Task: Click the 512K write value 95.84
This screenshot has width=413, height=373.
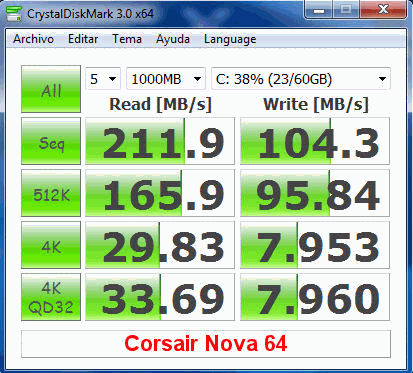Action: 315,193
